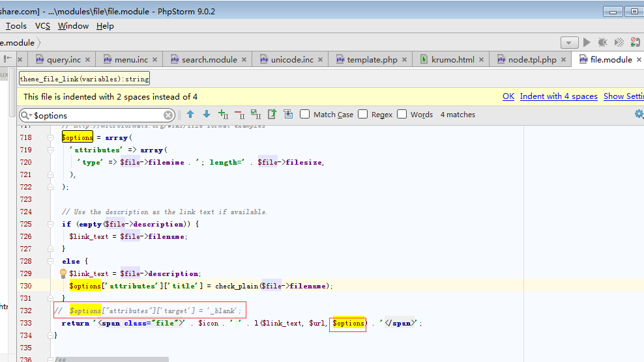644x362 pixels.
Task: Collapse else block at line 728
Action: click(51, 261)
